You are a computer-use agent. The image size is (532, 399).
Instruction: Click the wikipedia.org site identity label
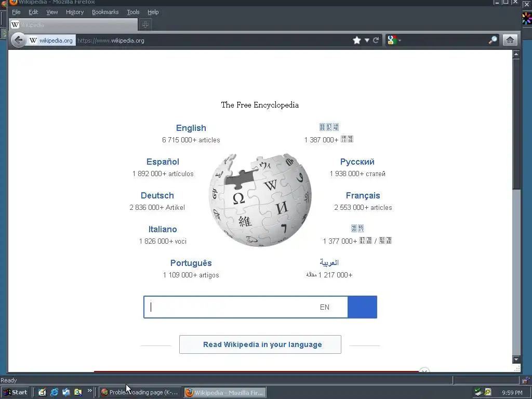56,41
